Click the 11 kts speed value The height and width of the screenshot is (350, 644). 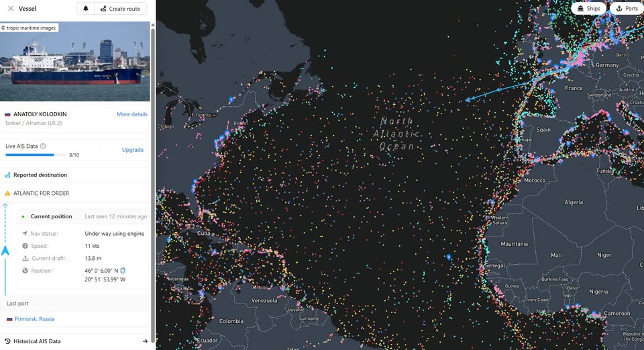92,246
